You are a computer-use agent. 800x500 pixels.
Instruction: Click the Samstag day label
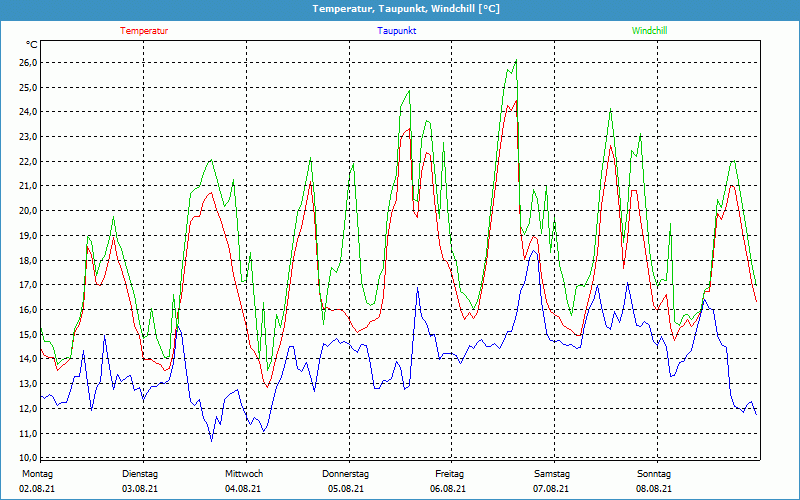(552, 474)
